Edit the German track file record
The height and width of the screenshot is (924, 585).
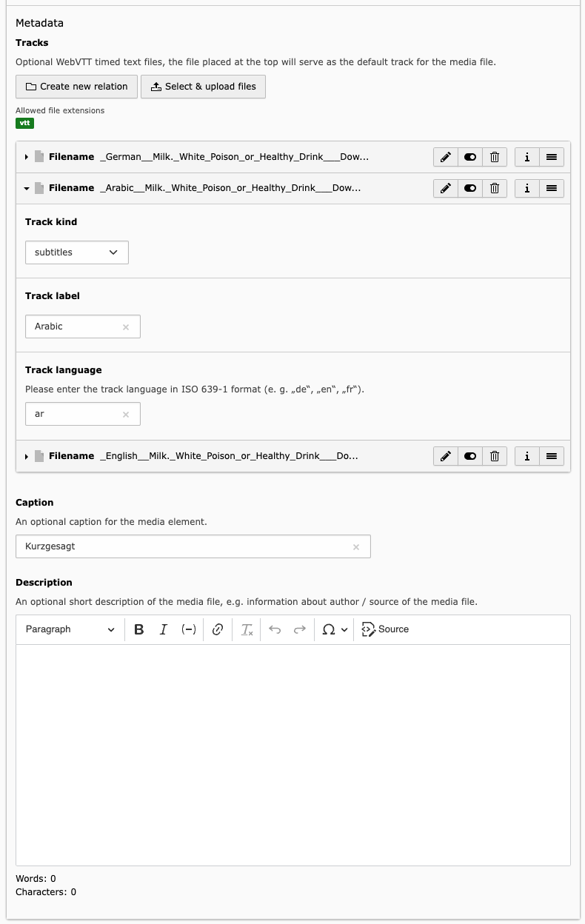446,157
